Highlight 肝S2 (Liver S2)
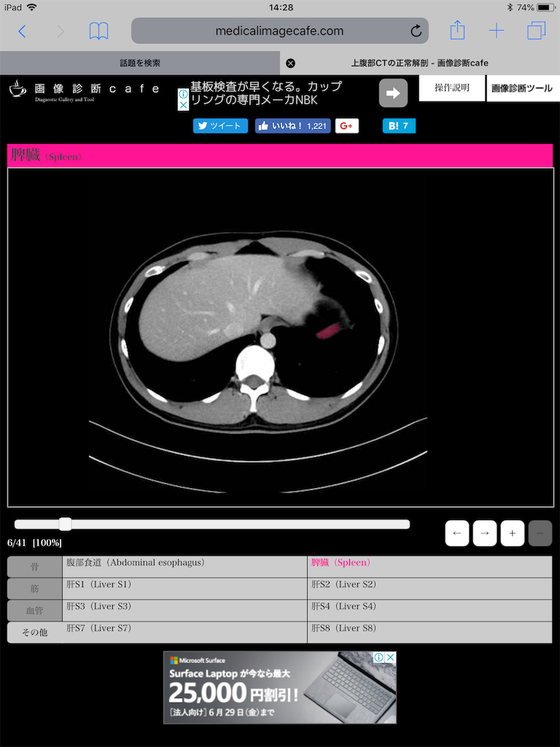 430,589
